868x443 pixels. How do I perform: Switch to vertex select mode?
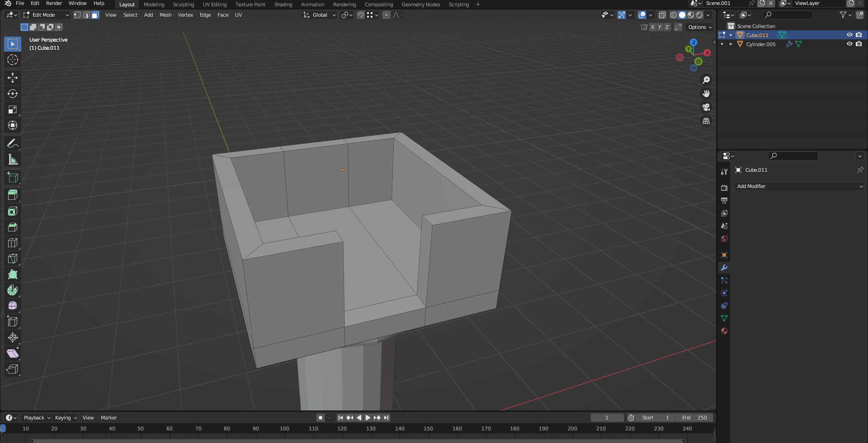point(77,15)
